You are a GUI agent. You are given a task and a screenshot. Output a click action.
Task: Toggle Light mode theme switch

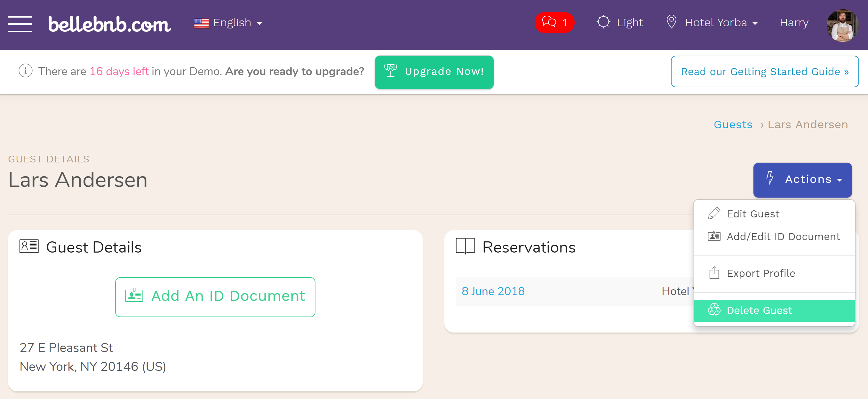(x=620, y=23)
